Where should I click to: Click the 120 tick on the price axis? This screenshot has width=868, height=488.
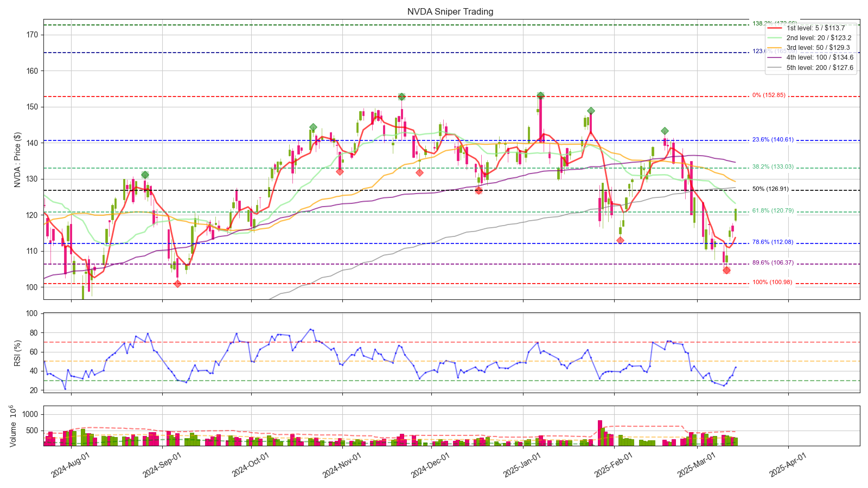click(31, 215)
